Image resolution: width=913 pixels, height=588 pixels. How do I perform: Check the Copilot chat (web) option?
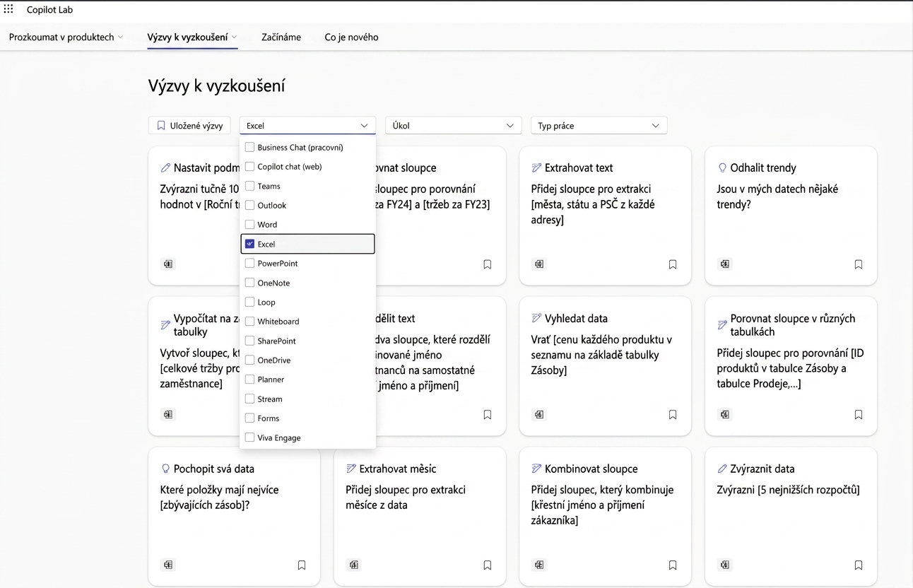pyautogui.click(x=249, y=167)
